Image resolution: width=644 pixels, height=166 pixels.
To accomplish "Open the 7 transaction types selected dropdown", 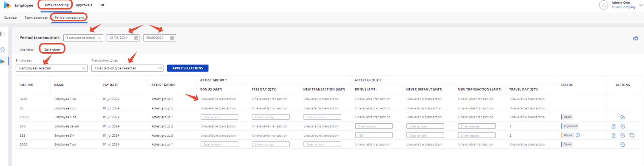I will click(x=127, y=68).
